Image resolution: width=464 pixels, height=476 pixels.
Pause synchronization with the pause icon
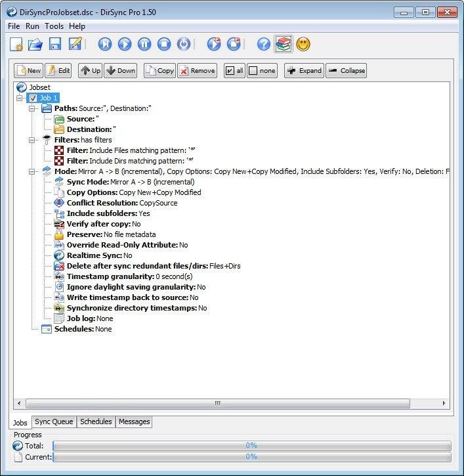click(x=144, y=45)
